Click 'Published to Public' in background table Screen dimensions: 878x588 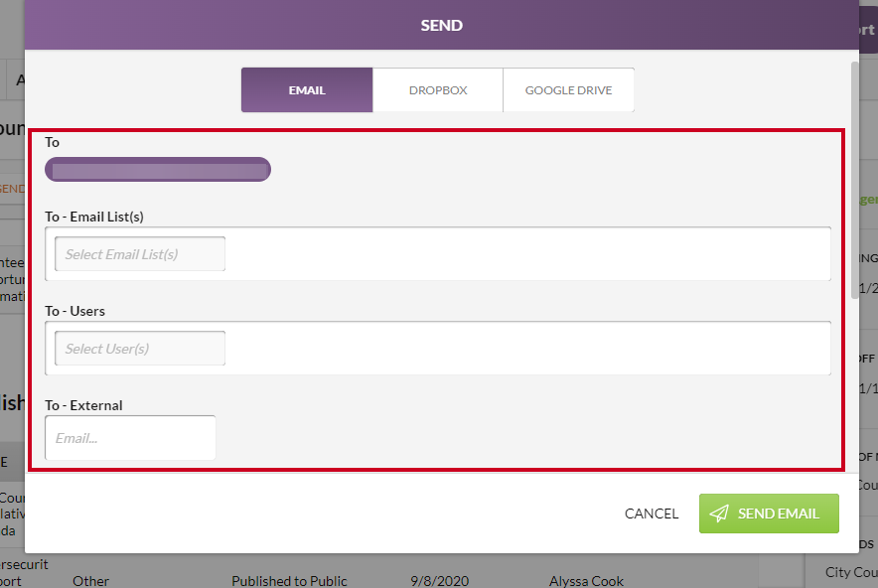289,581
